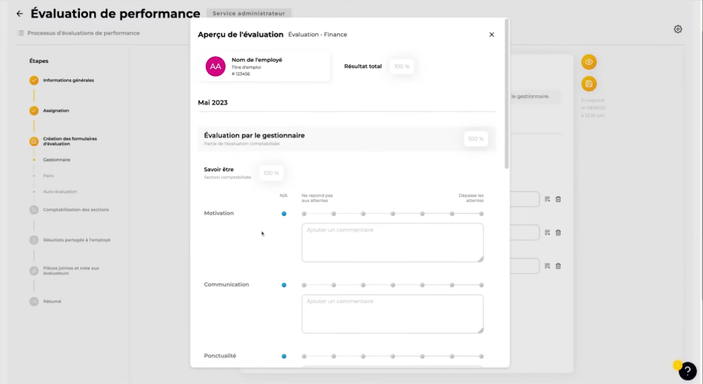Select N/A radio for Ponctualité
The width and height of the screenshot is (703, 384).
tap(284, 356)
